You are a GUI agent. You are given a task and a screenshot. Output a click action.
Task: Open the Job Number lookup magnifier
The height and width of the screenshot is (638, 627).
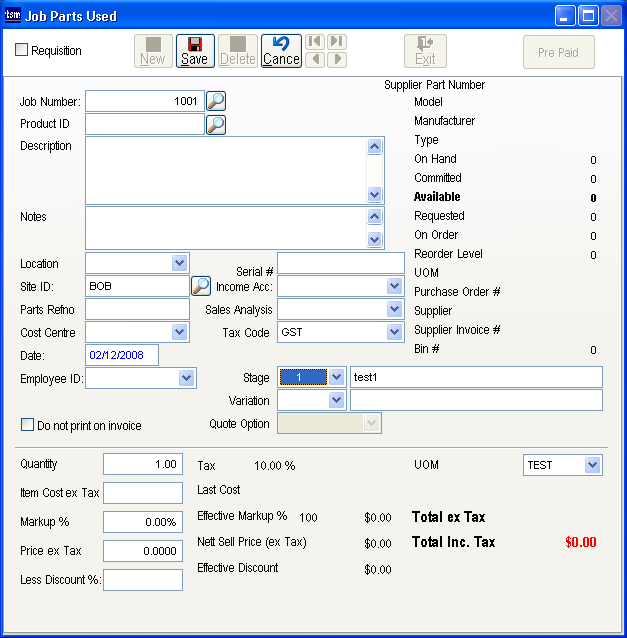(216, 101)
